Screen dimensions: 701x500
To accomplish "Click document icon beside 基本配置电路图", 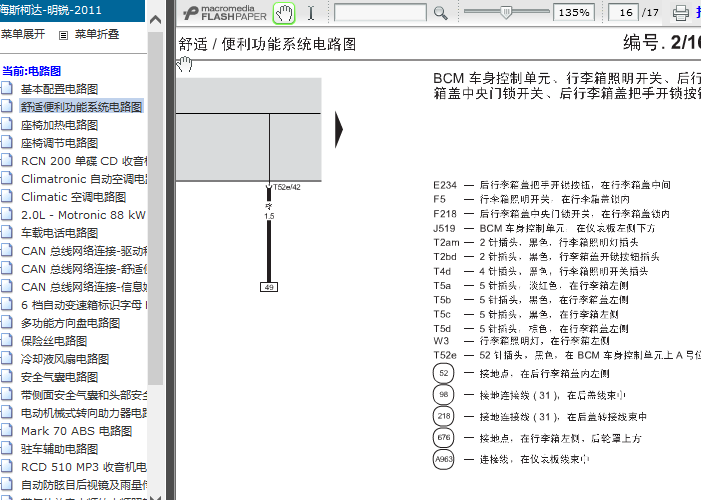I will (6, 88).
